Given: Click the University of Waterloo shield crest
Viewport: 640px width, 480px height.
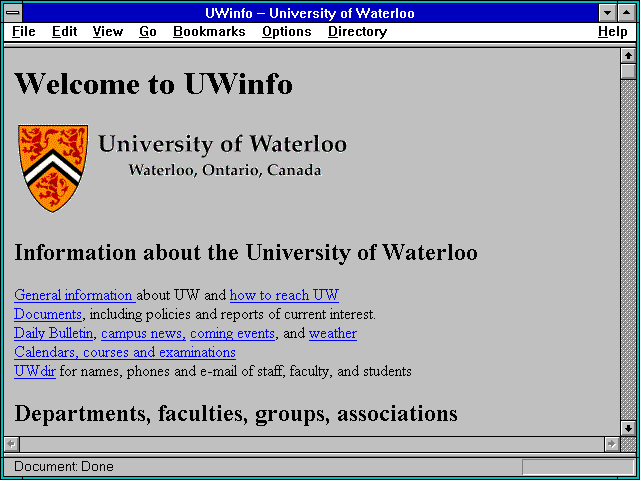Looking at the screenshot, I should coord(53,168).
